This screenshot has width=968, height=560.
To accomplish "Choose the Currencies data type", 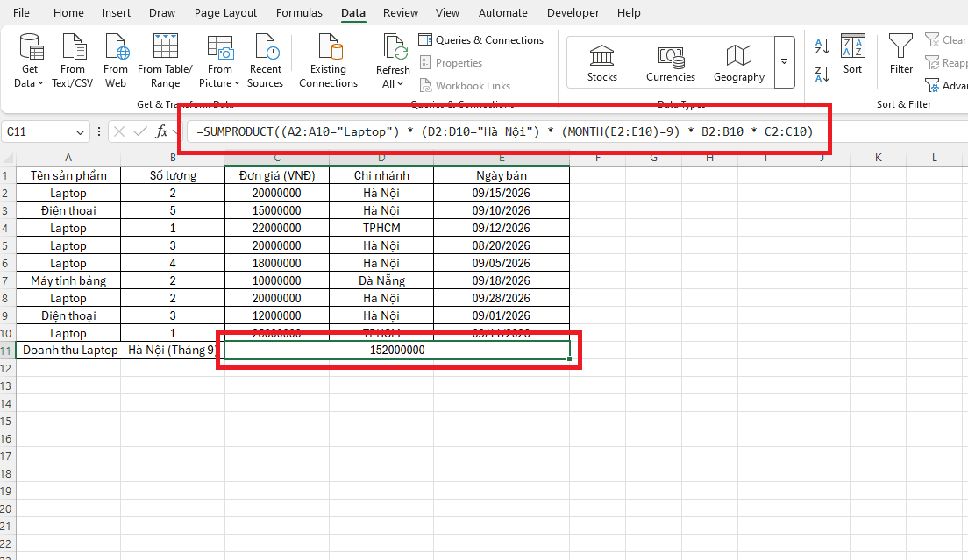I will [x=671, y=62].
